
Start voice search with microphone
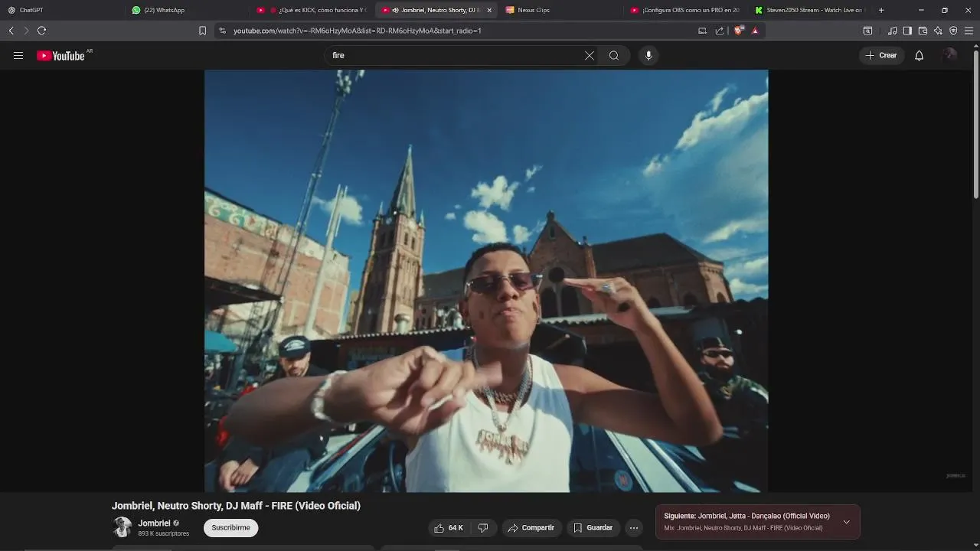pyautogui.click(x=648, y=56)
